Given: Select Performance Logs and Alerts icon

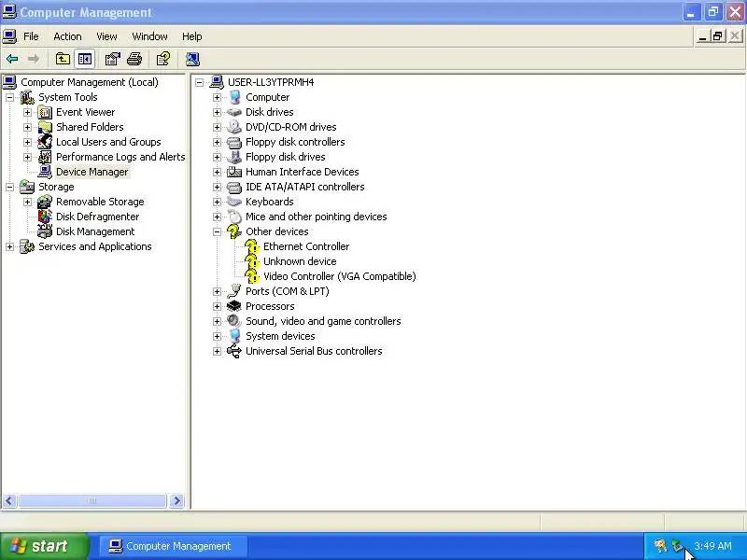Looking at the screenshot, I should (45, 157).
